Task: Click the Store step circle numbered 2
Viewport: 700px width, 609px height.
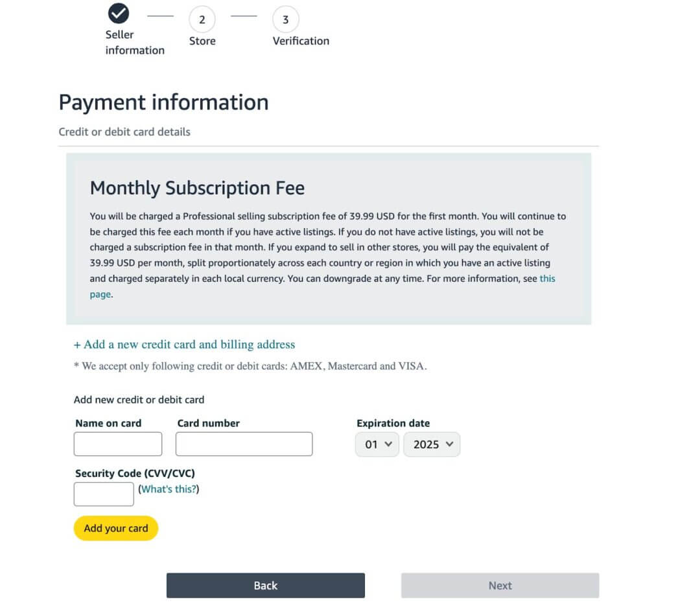Action: click(x=202, y=20)
